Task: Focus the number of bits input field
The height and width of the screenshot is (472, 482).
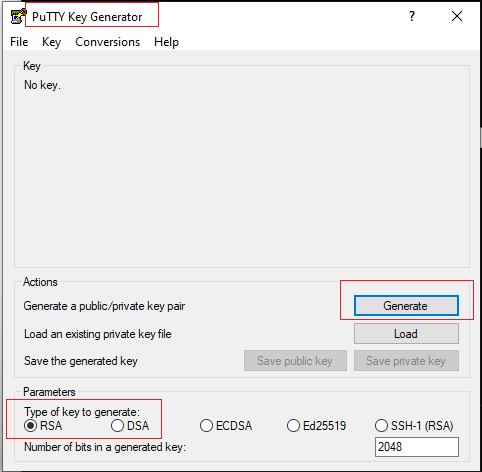Action: pyautogui.click(x=417, y=447)
